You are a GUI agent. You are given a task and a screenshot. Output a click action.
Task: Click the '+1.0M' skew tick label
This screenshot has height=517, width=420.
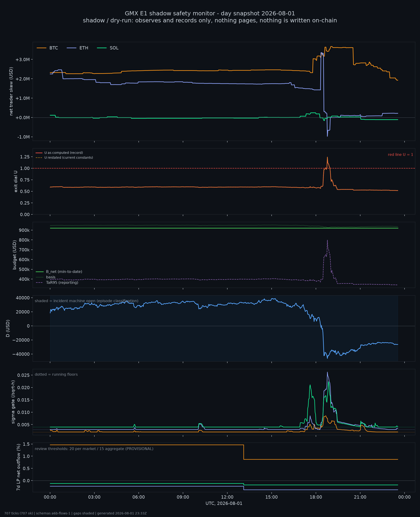pos(23,98)
